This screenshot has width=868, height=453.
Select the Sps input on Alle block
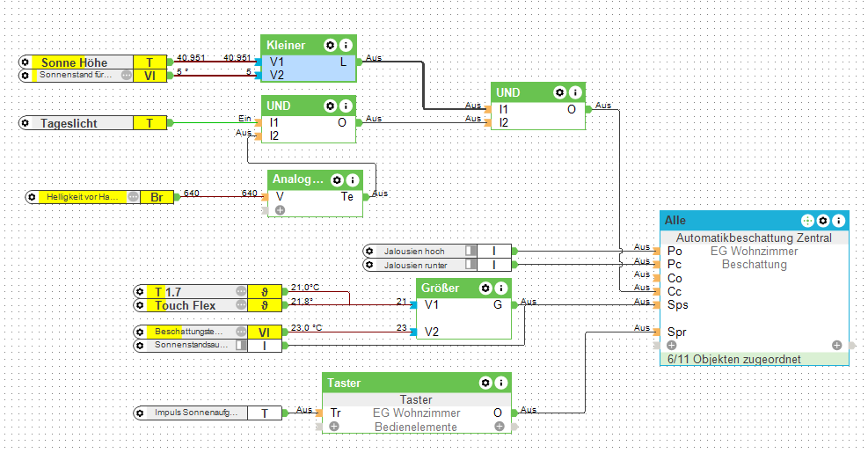point(677,304)
